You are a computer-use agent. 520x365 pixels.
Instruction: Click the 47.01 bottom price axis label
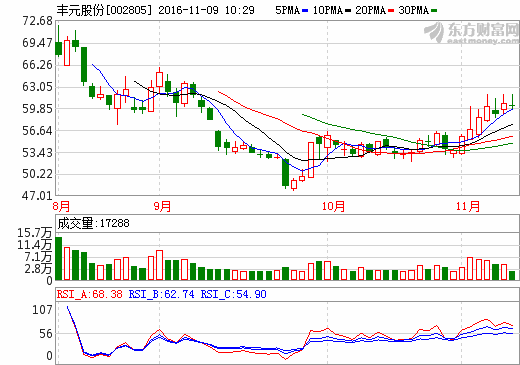[37, 196]
